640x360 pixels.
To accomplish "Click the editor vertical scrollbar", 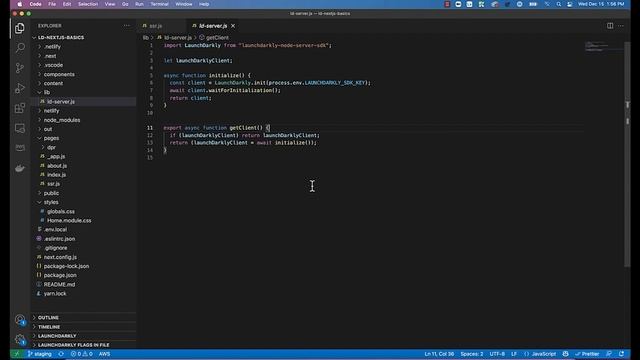I will point(627,155).
